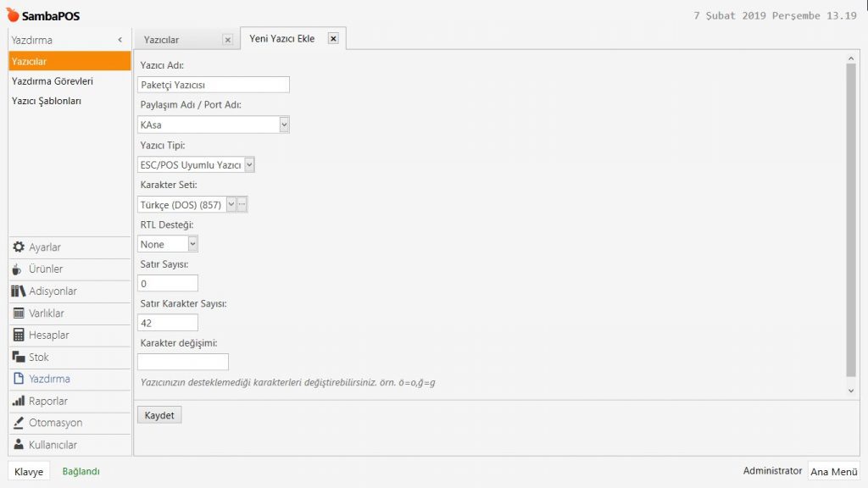
Task: Click the Adisyonlar books icon
Action: click(x=19, y=291)
